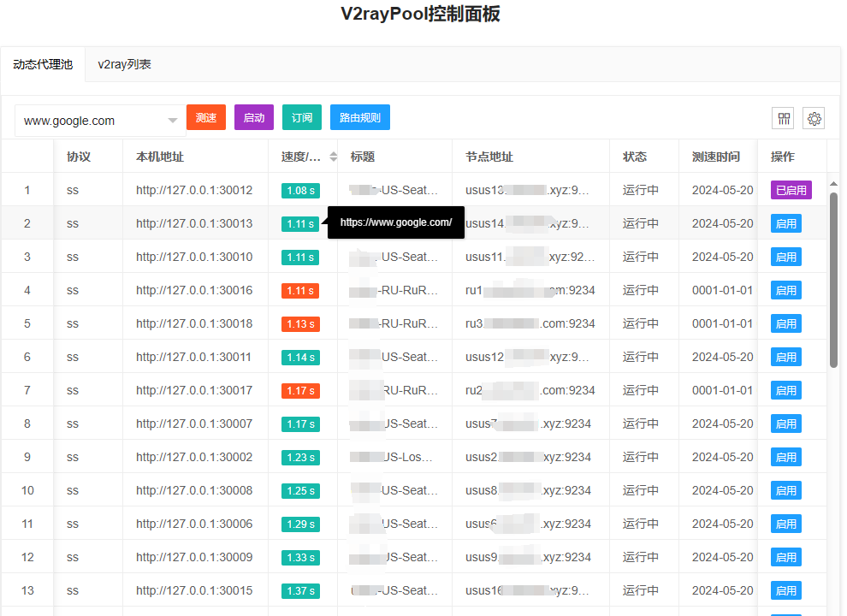The width and height of the screenshot is (847, 616).
Task: Click the 1.29 s speed badge
Action: click(x=300, y=524)
